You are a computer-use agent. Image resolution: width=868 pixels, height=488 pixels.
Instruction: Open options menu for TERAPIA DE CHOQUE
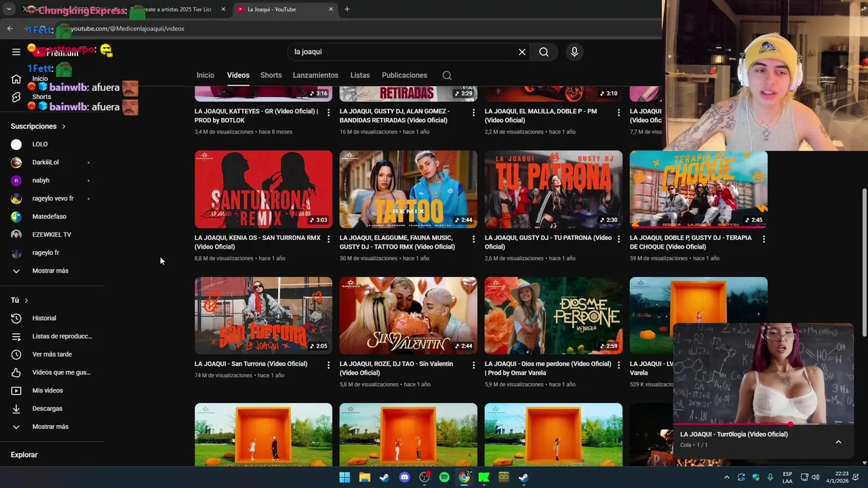point(764,239)
